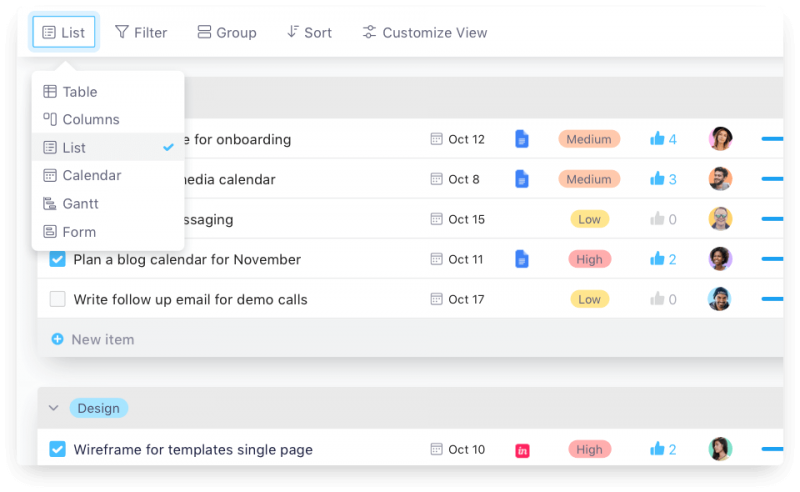This screenshot has height=492, width=800.
Task: Open the List view dropdown button
Action: pyautogui.click(x=64, y=32)
